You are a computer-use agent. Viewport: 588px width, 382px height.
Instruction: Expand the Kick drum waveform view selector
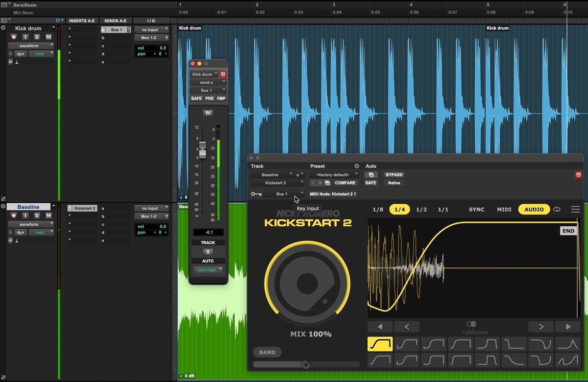pyautogui.click(x=31, y=46)
